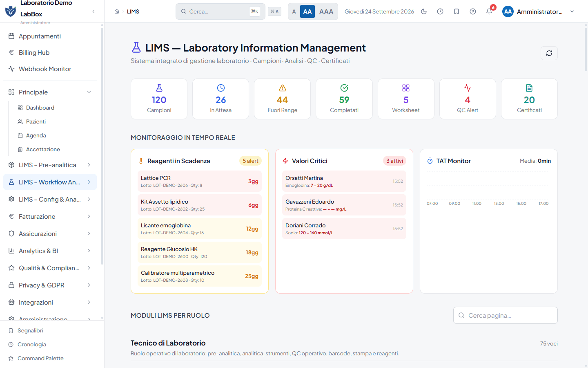Click the Calibratore multiparametrico row

[200, 276]
